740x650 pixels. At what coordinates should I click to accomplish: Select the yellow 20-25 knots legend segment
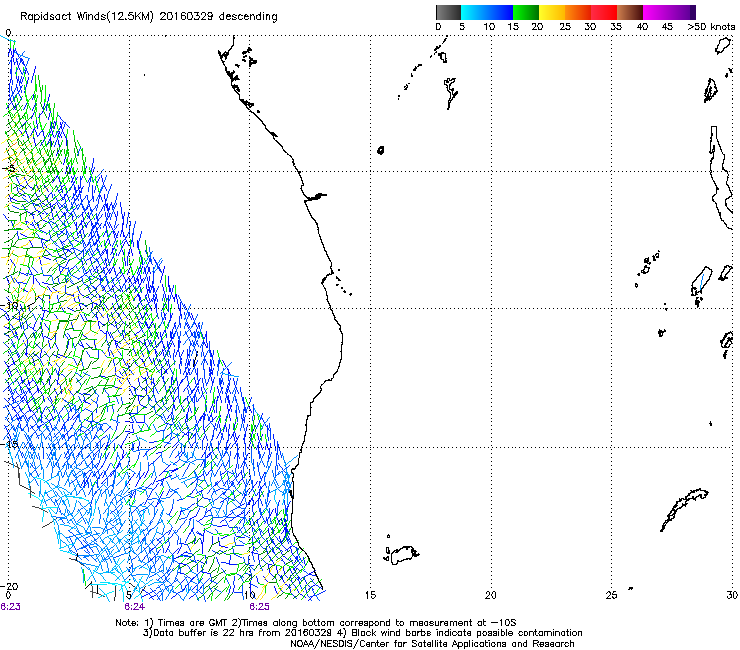[552, 12]
